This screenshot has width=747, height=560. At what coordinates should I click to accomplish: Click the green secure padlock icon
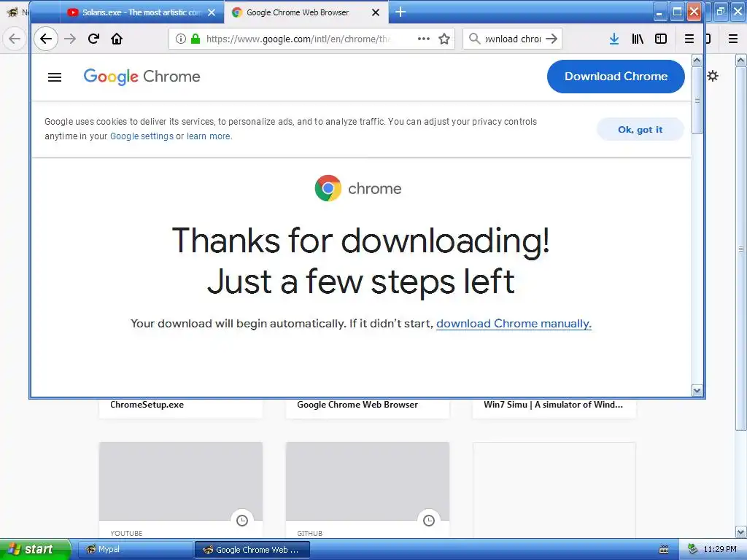pyautogui.click(x=196, y=39)
